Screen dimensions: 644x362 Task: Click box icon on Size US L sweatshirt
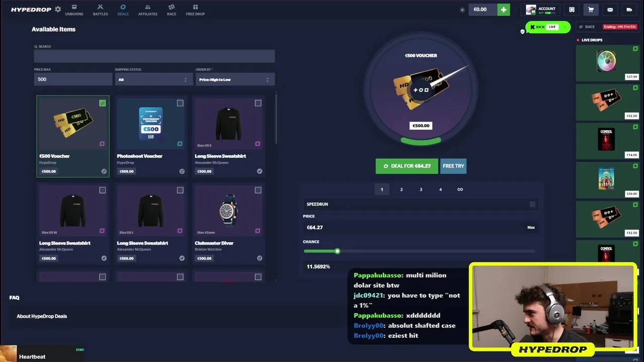pos(180,231)
